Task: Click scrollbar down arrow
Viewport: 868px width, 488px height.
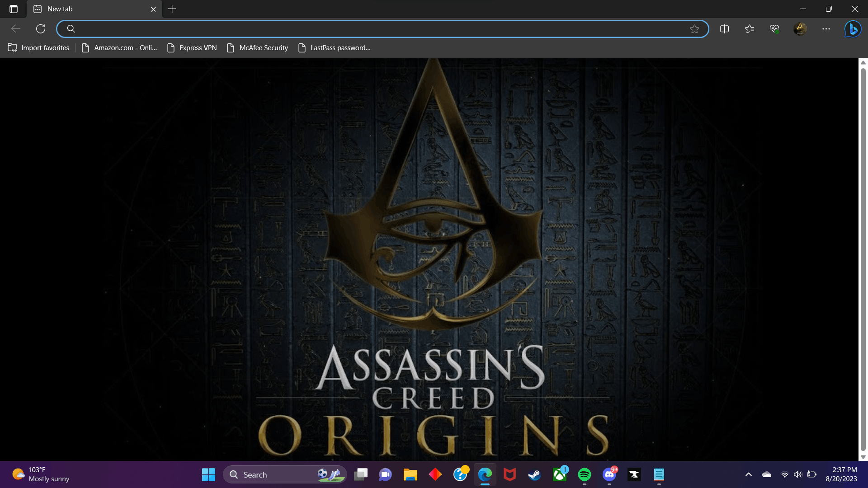Action: [863, 457]
